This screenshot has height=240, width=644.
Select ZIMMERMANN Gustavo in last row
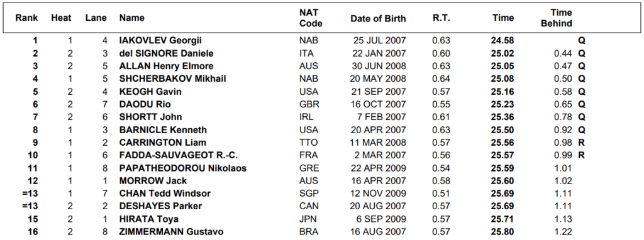pos(172,232)
